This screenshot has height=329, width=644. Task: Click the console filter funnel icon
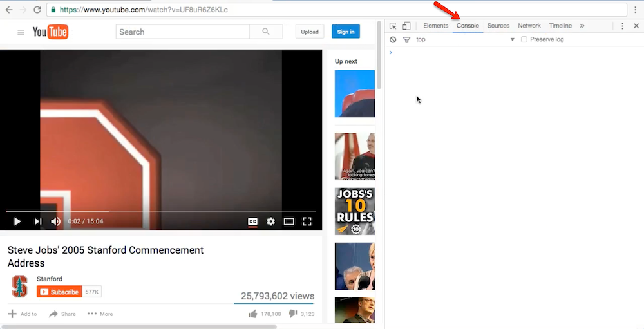click(406, 39)
